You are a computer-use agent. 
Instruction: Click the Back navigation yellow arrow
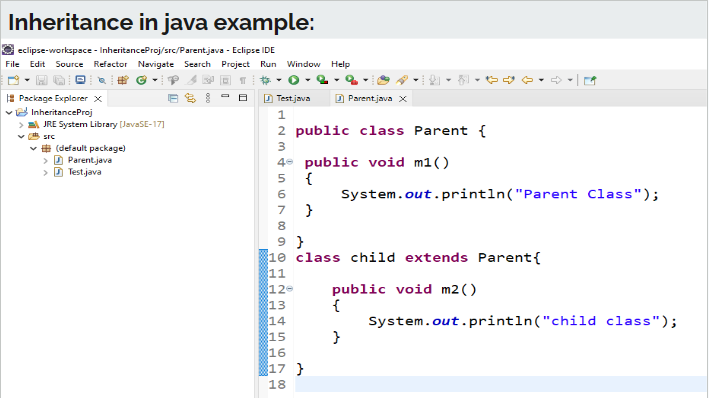pyautogui.click(x=527, y=80)
